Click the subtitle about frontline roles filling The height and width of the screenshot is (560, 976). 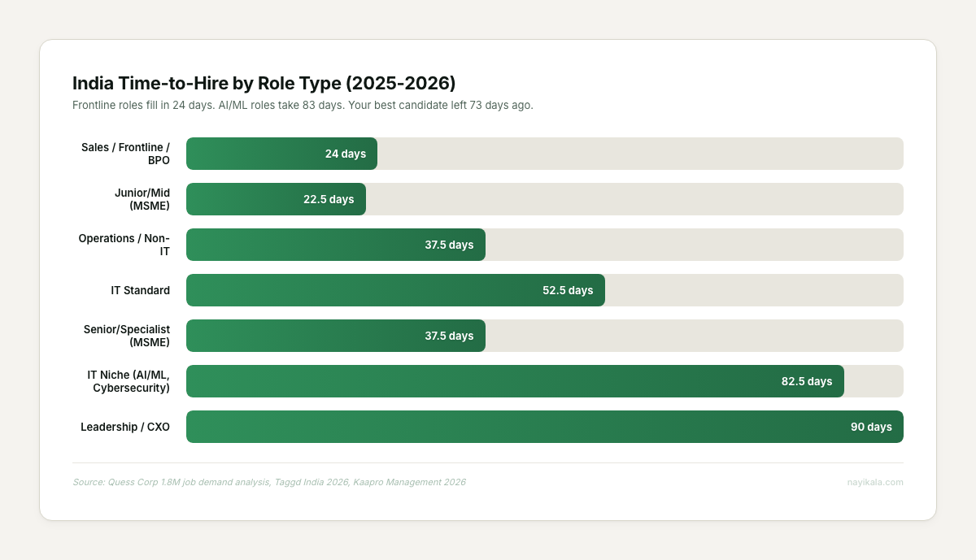[x=303, y=106]
